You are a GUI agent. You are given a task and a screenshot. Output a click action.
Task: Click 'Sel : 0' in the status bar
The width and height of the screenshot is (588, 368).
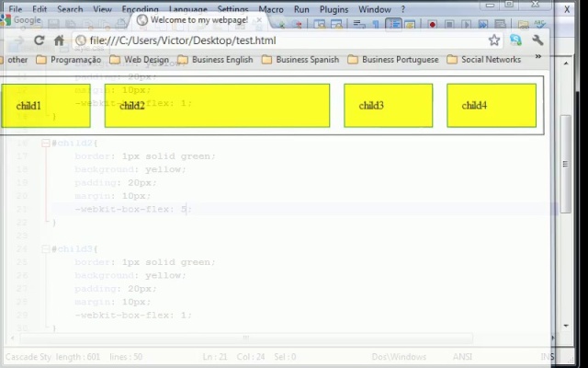tap(285, 356)
